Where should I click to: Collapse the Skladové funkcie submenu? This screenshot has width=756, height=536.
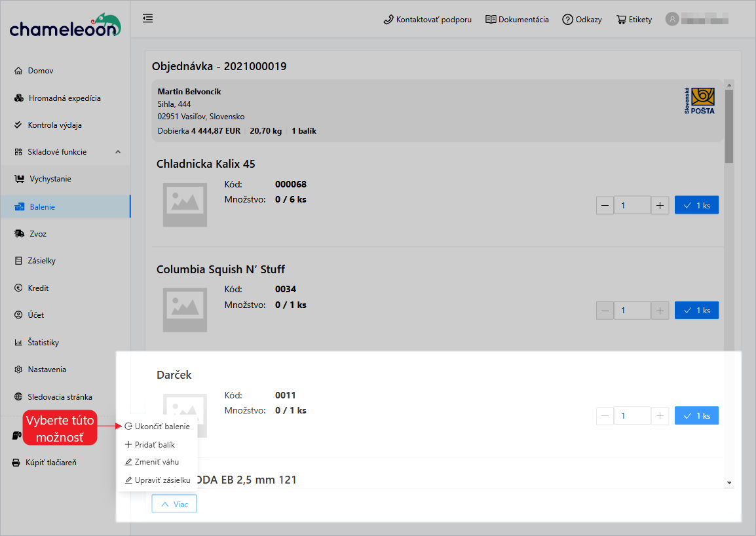(x=118, y=152)
